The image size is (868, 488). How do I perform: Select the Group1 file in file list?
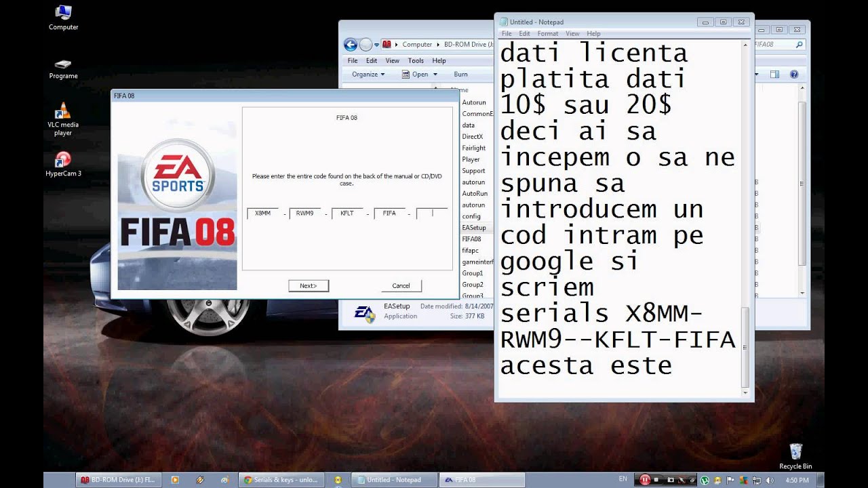click(x=473, y=273)
